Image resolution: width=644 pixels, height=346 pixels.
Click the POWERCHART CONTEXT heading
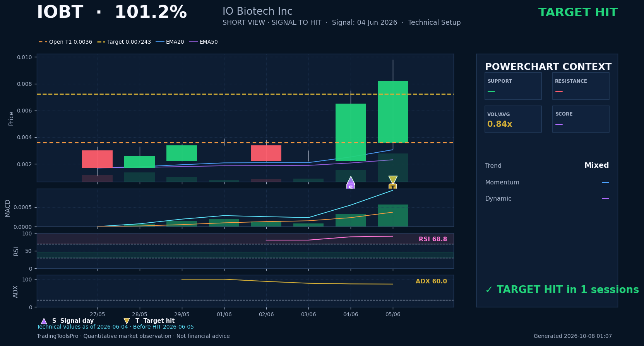click(548, 67)
